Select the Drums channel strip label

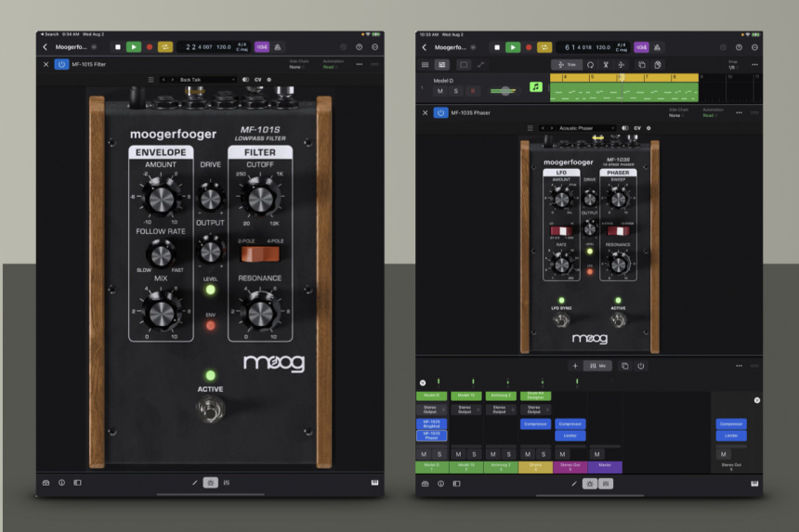click(x=535, y=467)
